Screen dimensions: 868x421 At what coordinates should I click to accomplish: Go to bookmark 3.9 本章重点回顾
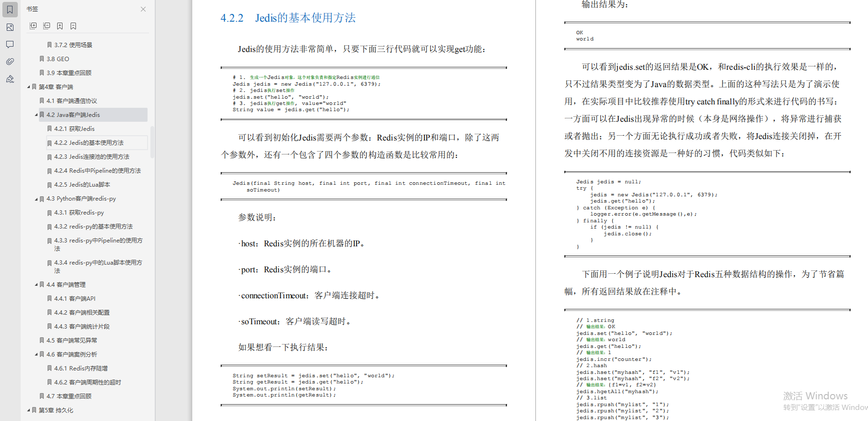[69, 73]
